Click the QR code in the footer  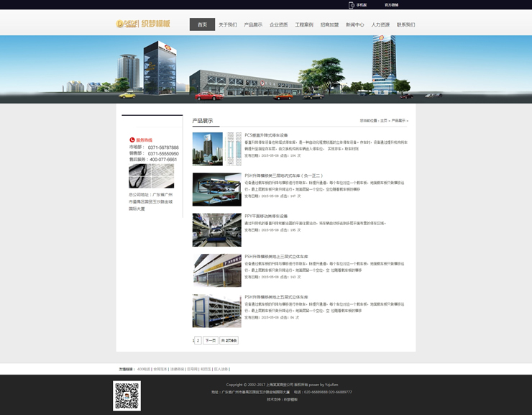[127, 396]
